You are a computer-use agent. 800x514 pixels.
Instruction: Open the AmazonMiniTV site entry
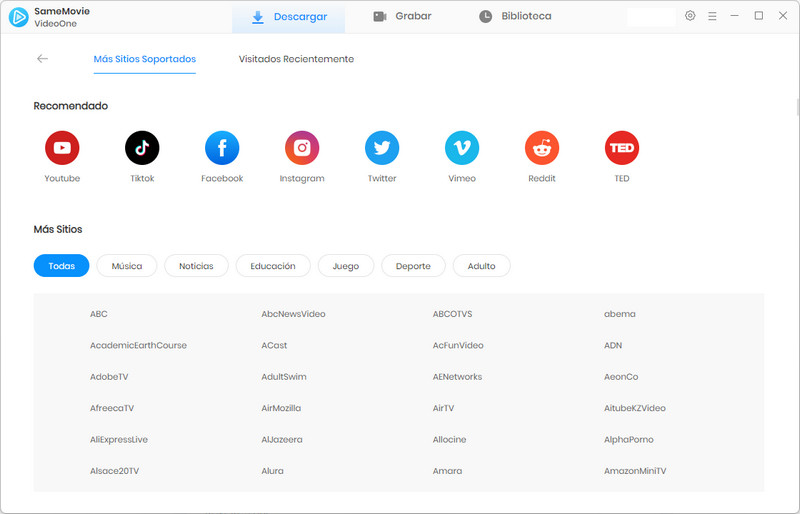635,471
